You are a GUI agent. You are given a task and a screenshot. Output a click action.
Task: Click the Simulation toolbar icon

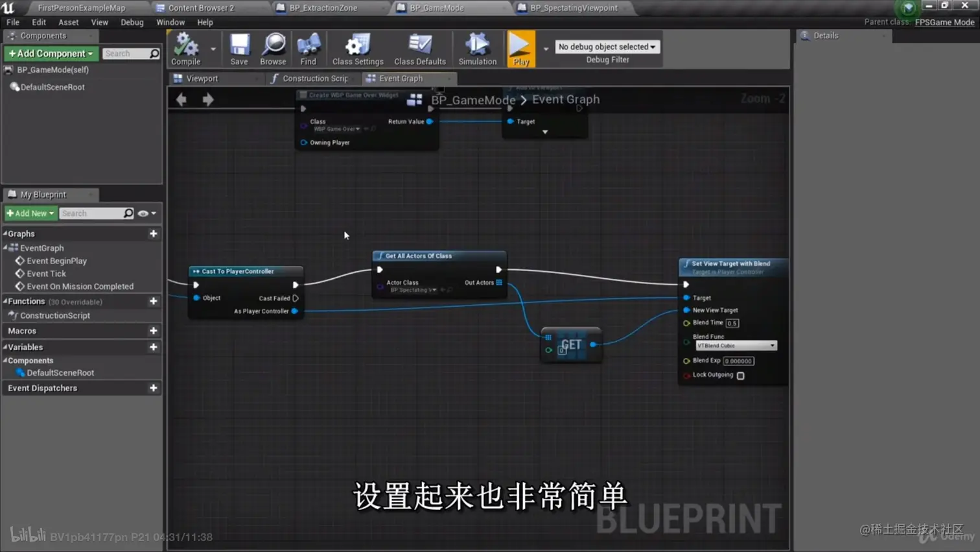[x=478, y=49]
